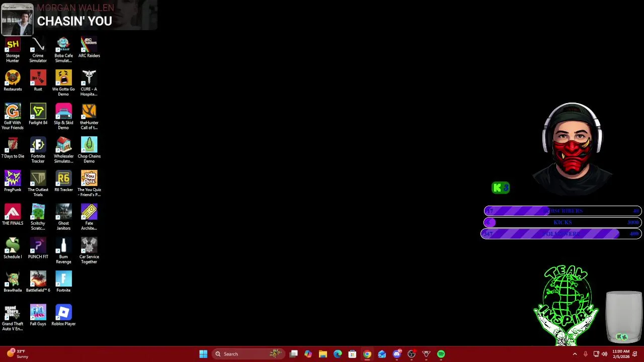Viewport: 644px width, 362px height.
Task: Click the Chasin' You album art thumbnail
Action: point(17,19)
